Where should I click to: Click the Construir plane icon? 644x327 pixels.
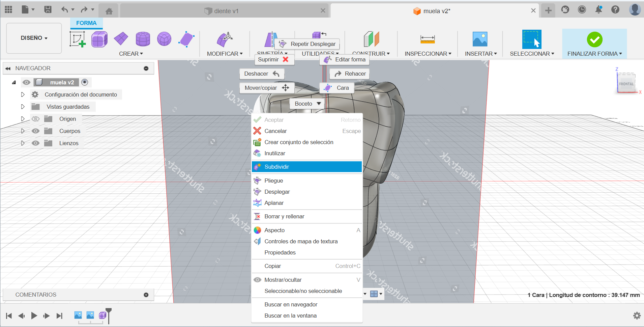click(x=371, y=39)
